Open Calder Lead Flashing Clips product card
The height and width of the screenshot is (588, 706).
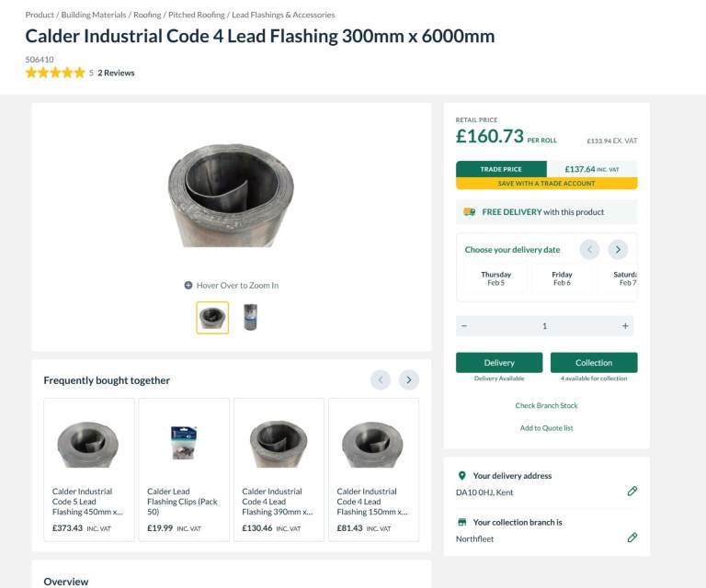(x=184, y=467)
